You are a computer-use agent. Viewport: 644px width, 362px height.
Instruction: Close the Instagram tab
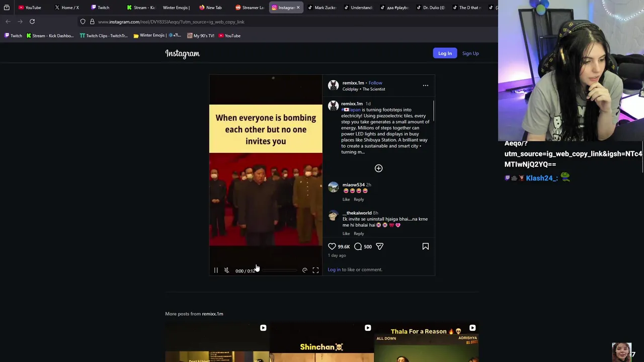coord(298,8)
